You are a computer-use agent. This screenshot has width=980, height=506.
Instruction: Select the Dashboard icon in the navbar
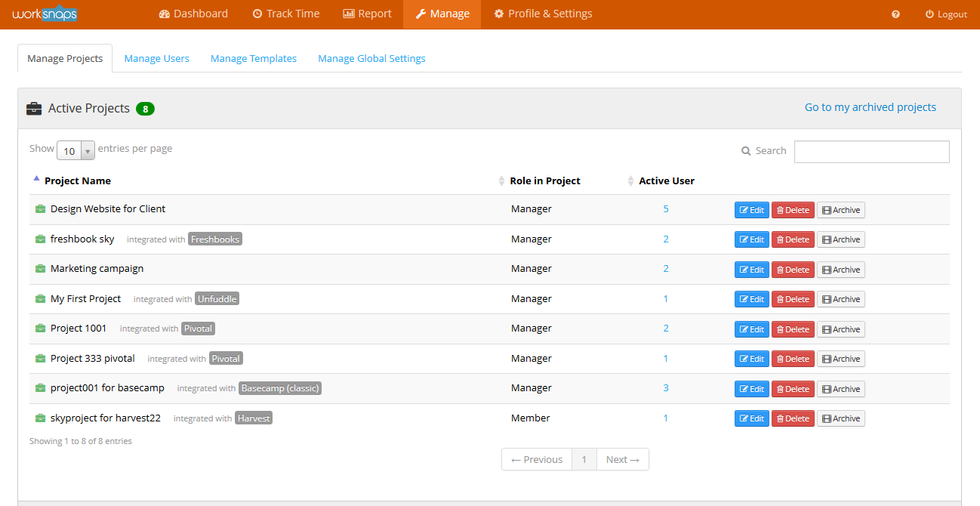(163, 13)
